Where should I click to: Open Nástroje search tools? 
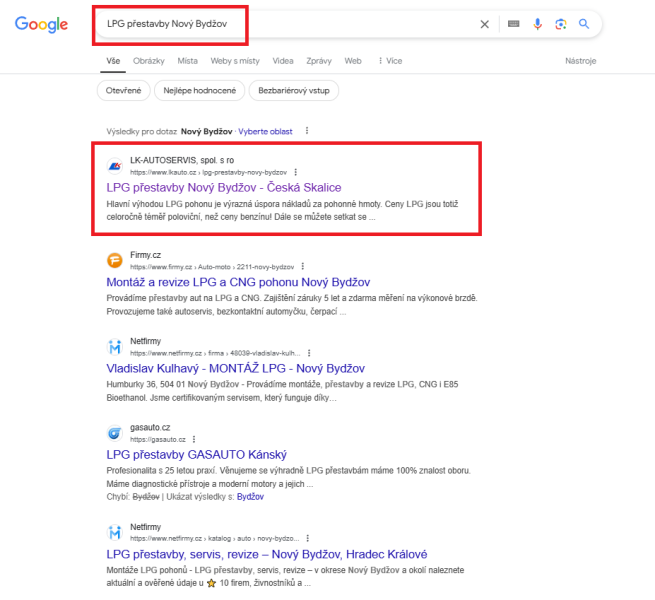pyautogui.click(x=581, y=61)
